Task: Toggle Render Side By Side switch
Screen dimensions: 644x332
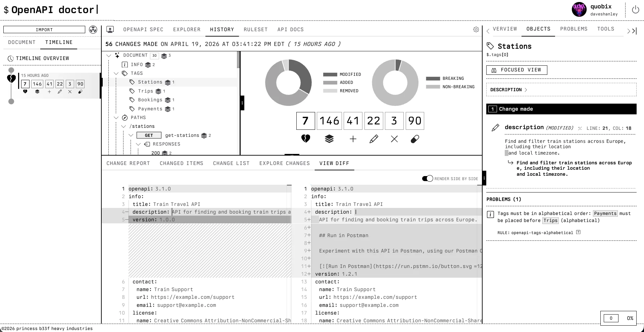Action: [428, 179]
